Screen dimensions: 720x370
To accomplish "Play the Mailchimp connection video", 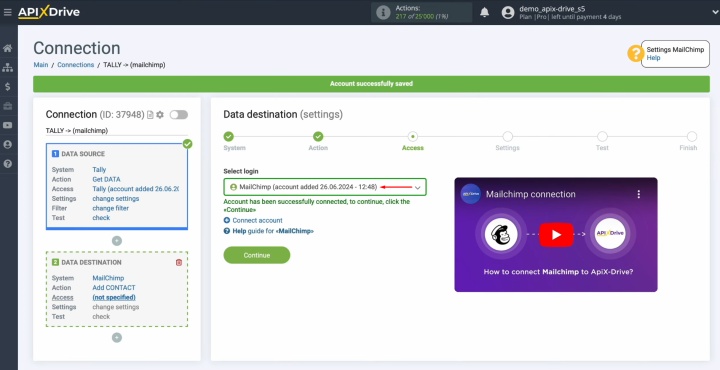I will [556, 235].
